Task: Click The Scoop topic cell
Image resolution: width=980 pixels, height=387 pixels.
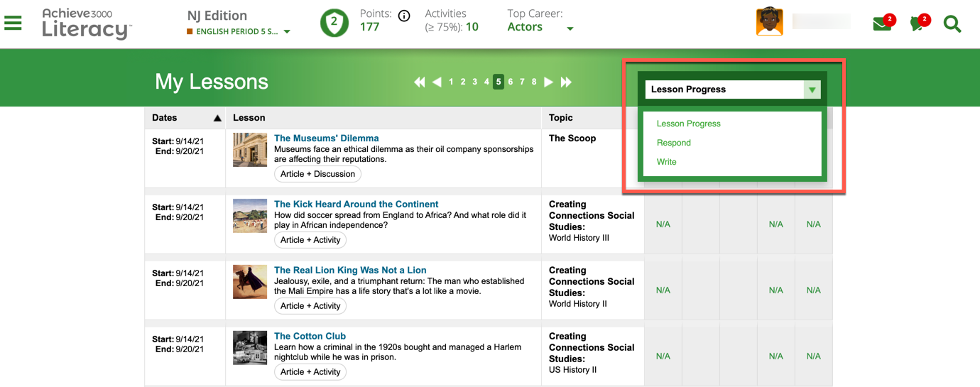Action: (572, 138)
